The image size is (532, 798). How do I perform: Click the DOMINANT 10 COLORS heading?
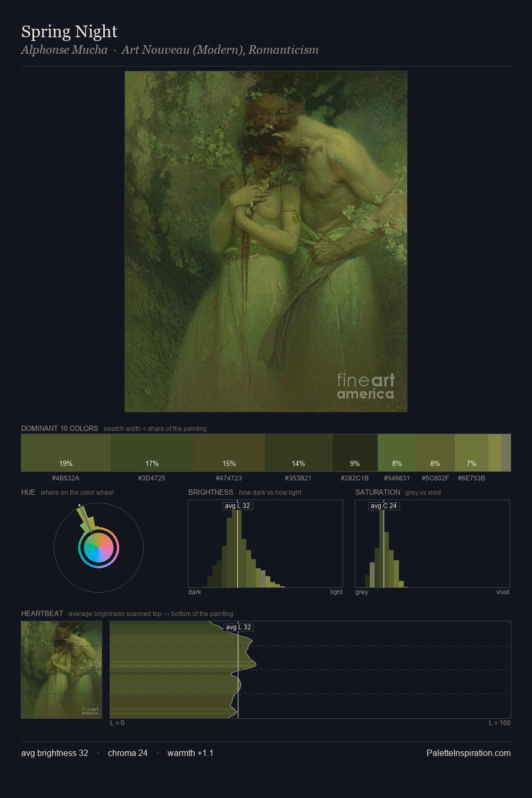pyautogui.click(x=60, y=428)
